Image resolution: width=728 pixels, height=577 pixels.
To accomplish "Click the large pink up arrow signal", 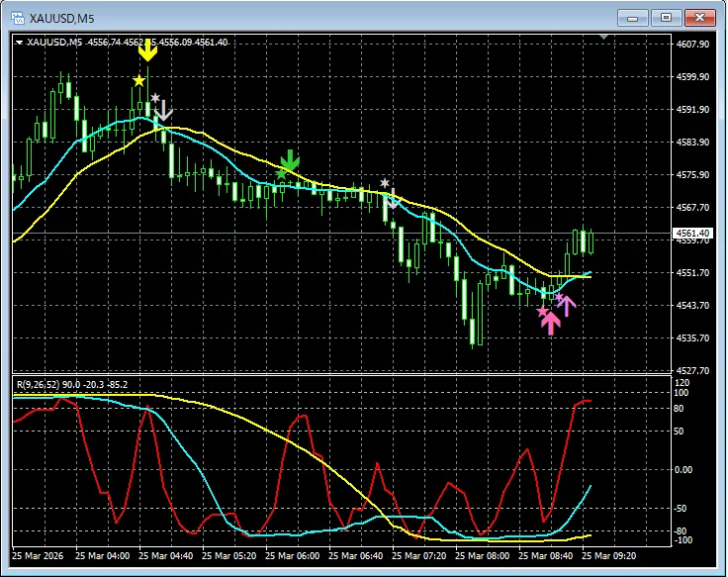I will click(x=551, y=323).
